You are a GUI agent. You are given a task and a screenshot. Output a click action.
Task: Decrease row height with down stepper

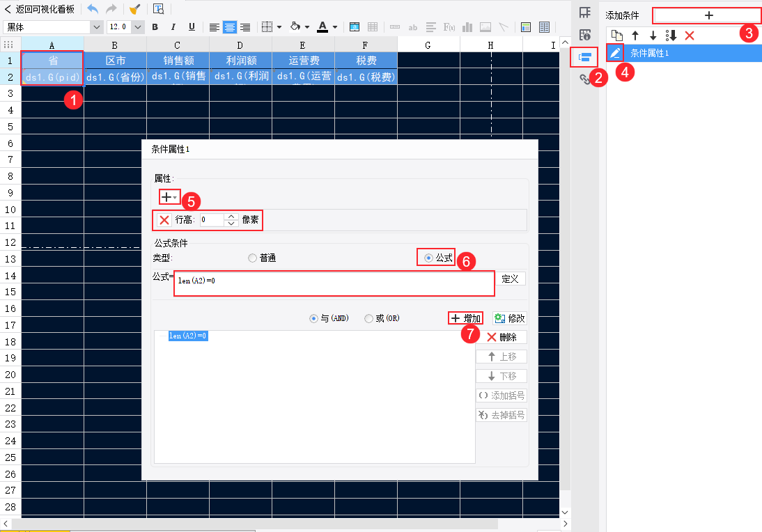pos(231,224)
